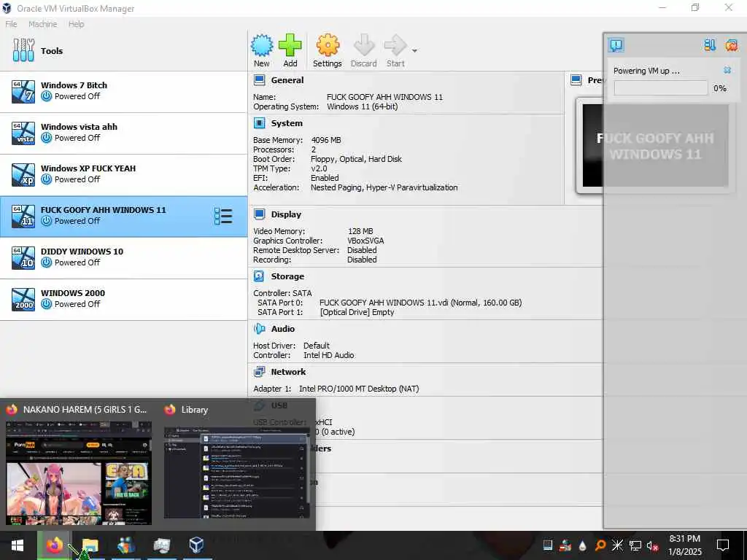Click the Windows 2000 VM icon
747x560 pixels.
click(x=23, y=300)
